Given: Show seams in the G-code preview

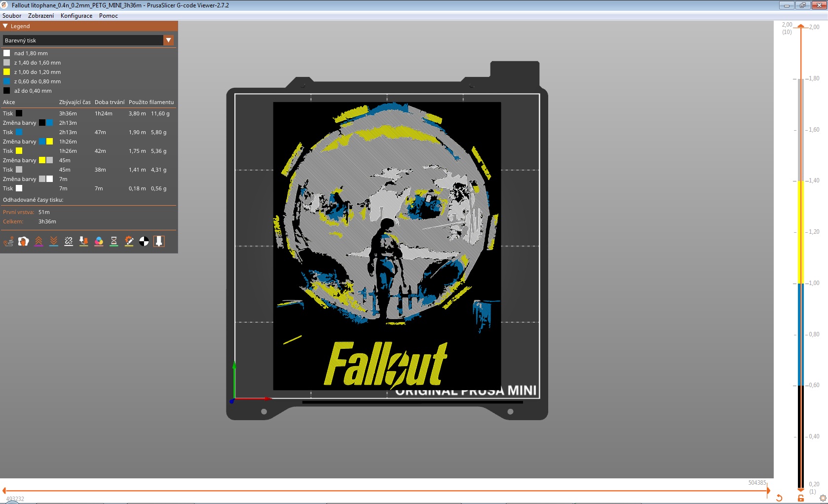Looking at the screenshot, I should [x=69, y=242].
